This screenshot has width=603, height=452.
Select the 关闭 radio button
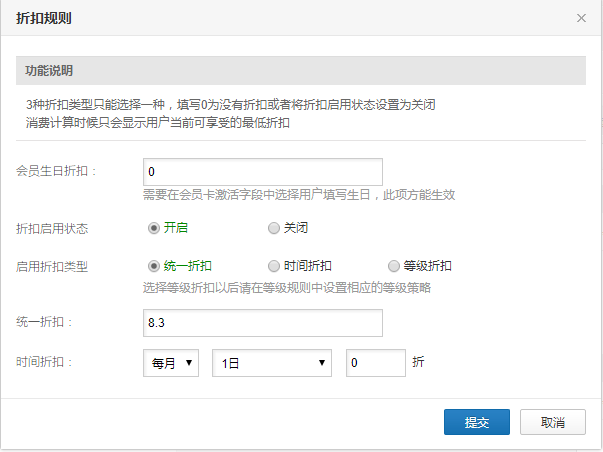(x=273, y=228)
